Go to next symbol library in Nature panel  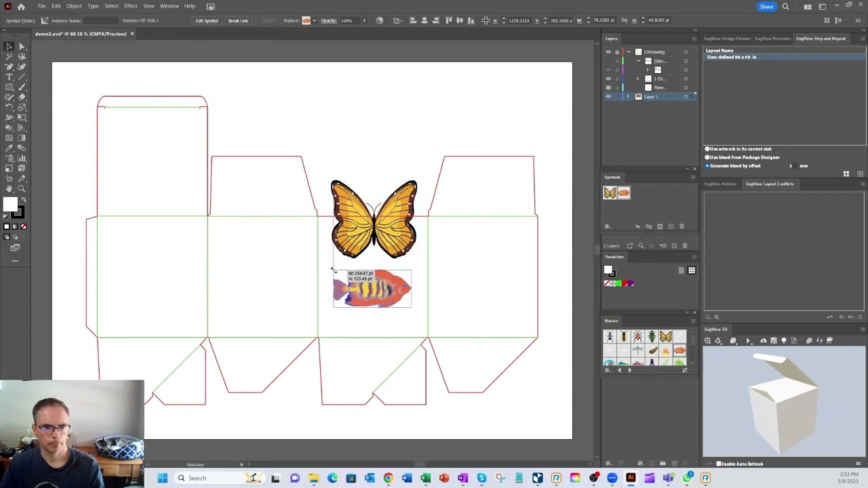(629, 370)
